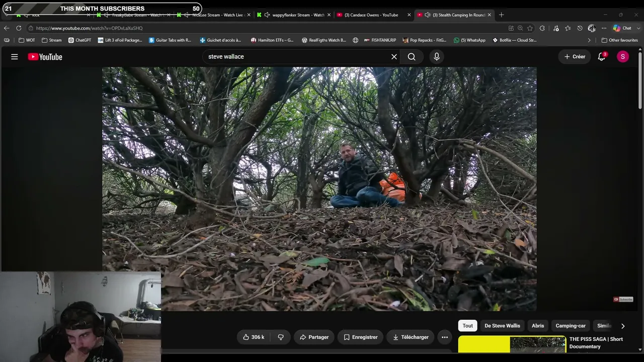Open the Stream favourites folder
Viewport: 644px width, 362px height.
click(x=52, y=40)
